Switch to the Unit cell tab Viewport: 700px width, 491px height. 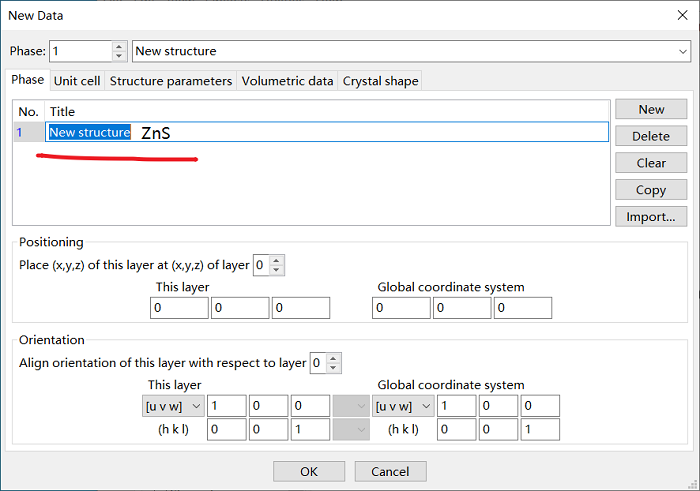[77, 81]
